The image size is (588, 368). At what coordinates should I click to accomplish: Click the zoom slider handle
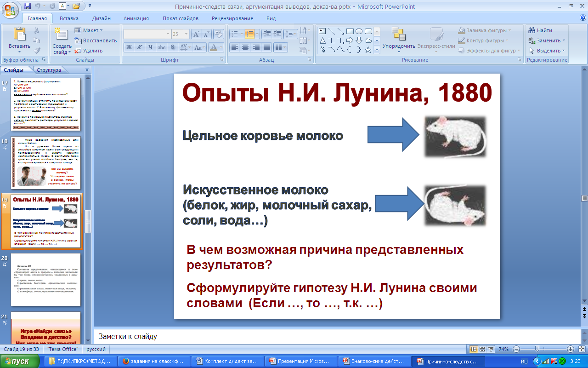(537, 349)
